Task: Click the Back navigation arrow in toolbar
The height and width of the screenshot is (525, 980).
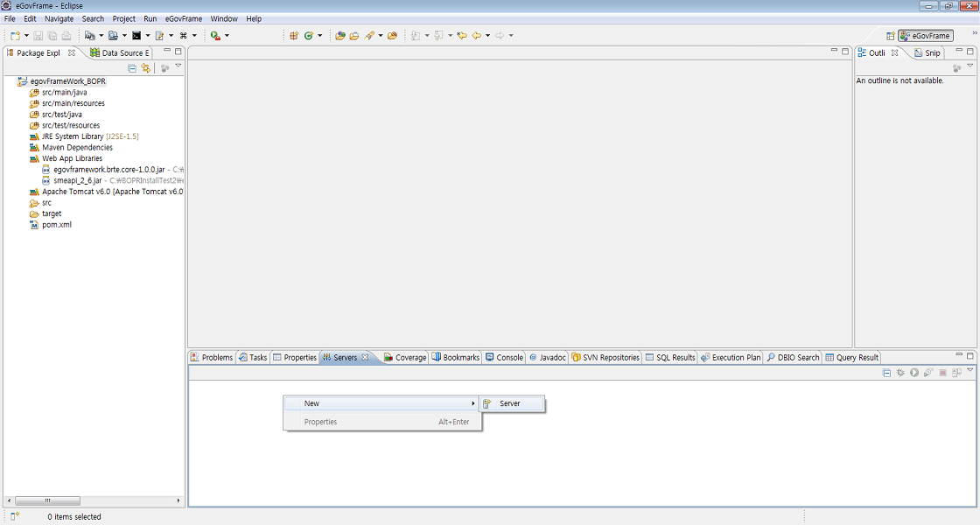Action: 477,36
